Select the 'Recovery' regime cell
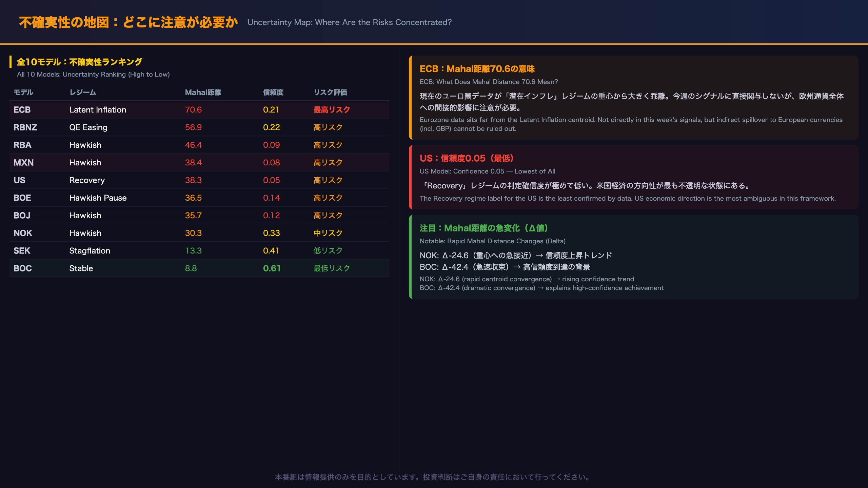The width and height of the screenshot is (868, 488). (x=87, y=180)
